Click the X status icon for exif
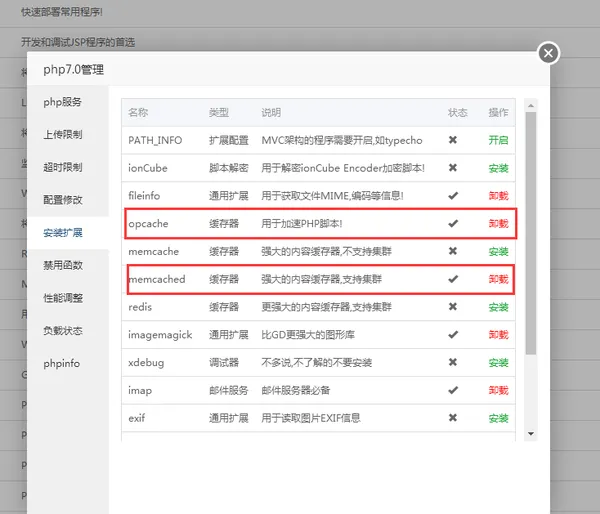Screen dimensions: 600x514 click(x=453, y=418)
